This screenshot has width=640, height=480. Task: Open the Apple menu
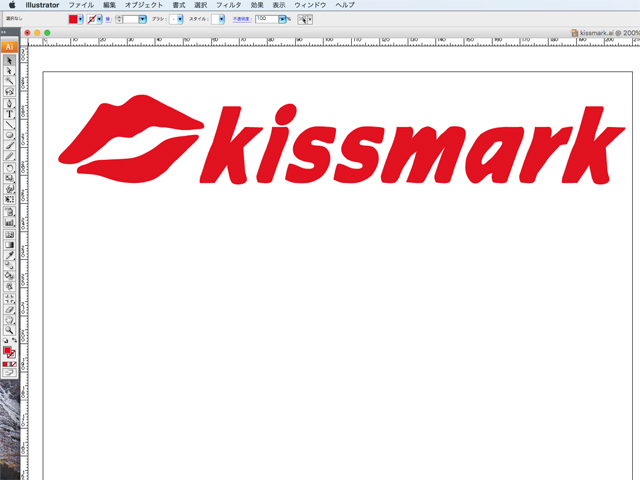[12, 5]
